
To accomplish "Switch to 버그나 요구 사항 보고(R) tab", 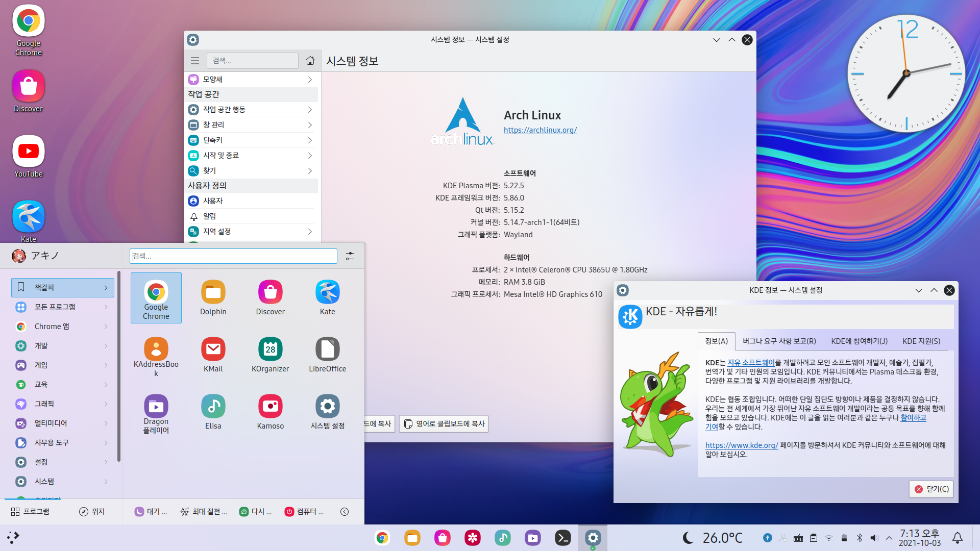I will [779, 341].
